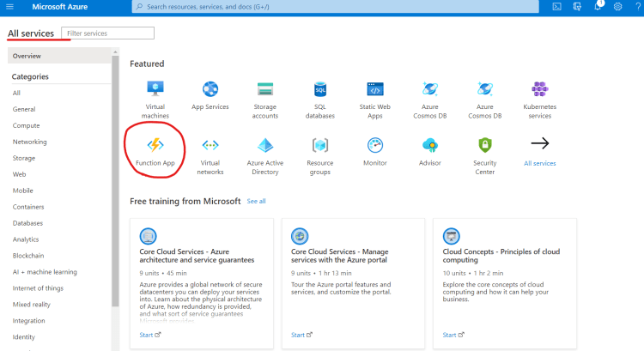644x351 pixels.
Task: Open App Services
Action: point(210,95)
